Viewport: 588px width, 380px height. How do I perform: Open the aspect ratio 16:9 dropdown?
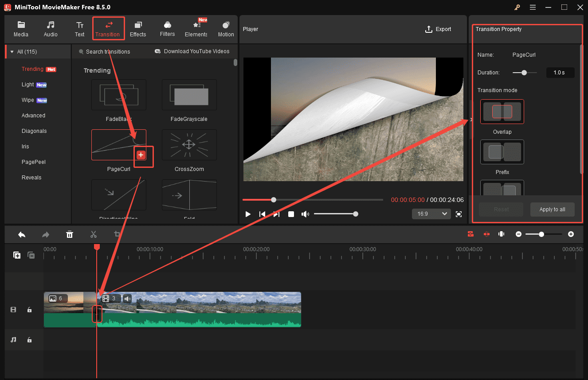click(x=431, y=214)
